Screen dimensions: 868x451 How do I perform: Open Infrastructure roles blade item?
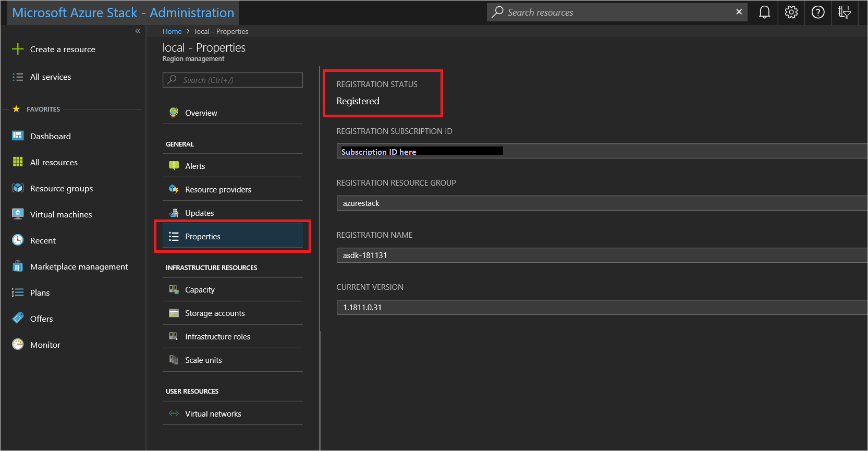coord(233,336)
